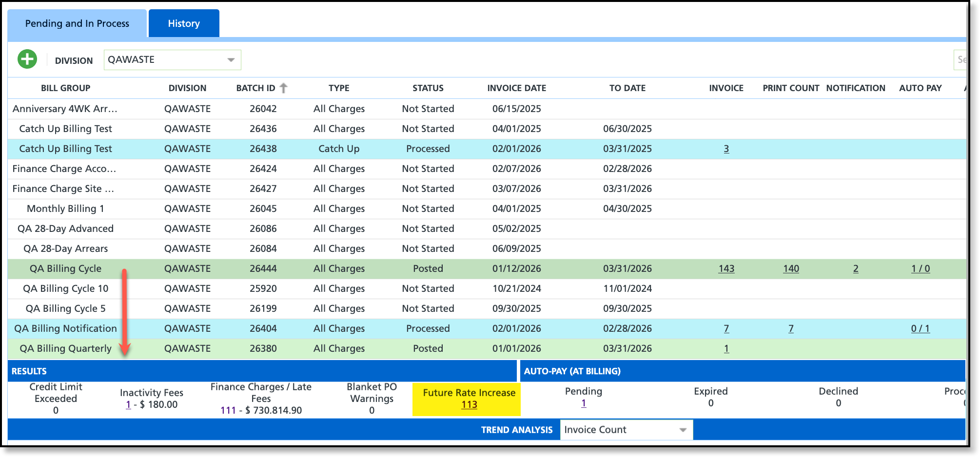Click the green add batch plus icon
This screenshot has height=457, width=980.
(27, 59)
